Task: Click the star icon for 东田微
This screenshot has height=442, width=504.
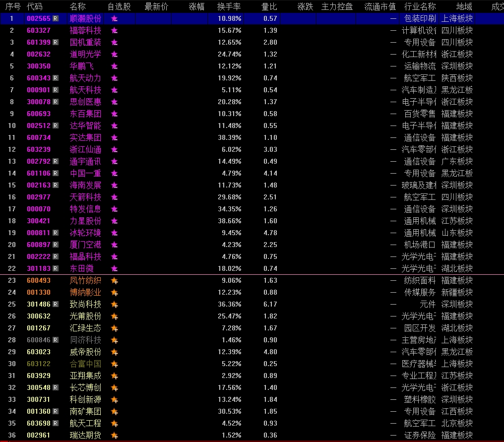Action: pyautogui.click(x=114, y=268)
